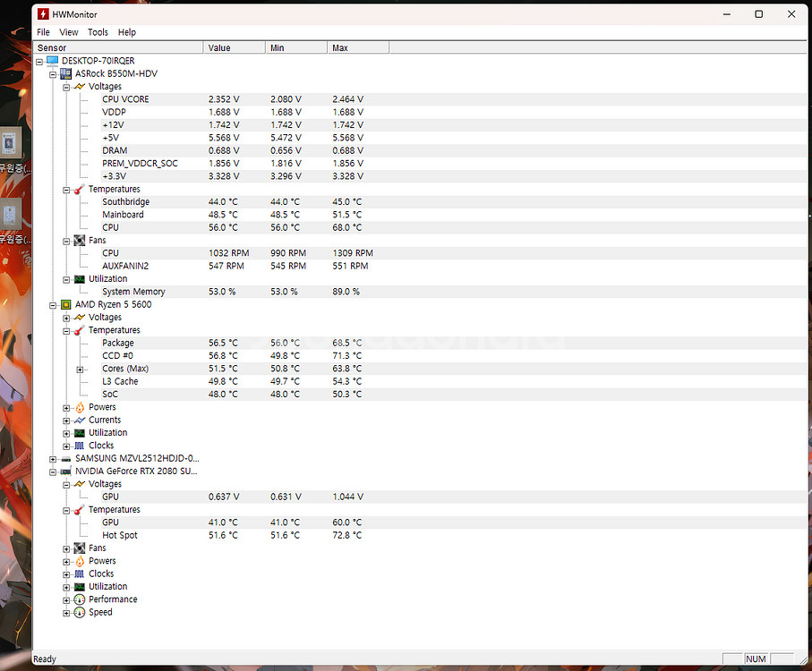Collapse the DESKTOP-70IRQER root node

point(39,62)
